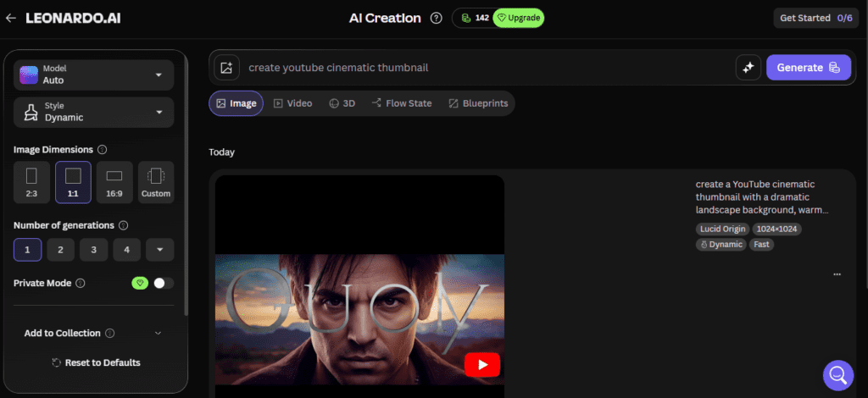
Task: Click the Fast speed tag
Action: pos(762,245)
